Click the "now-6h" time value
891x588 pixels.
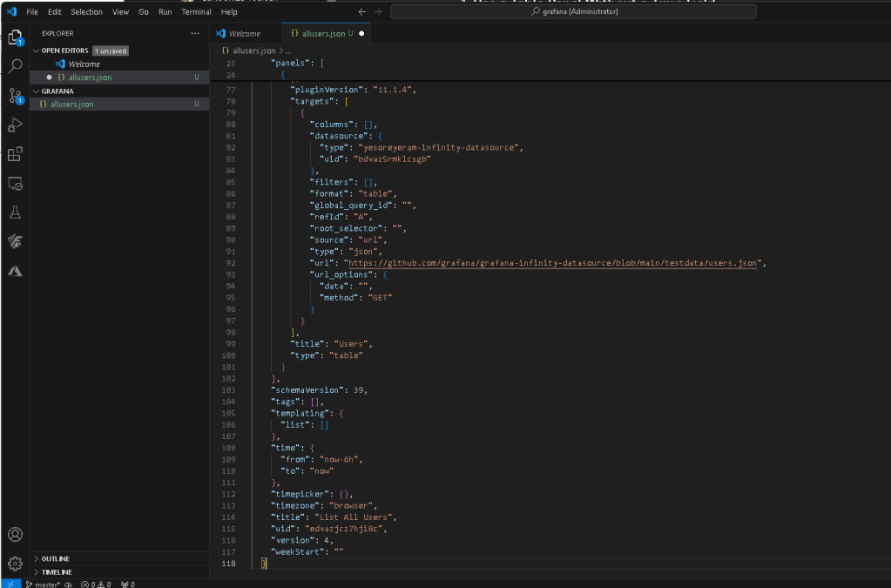point(339,459)
